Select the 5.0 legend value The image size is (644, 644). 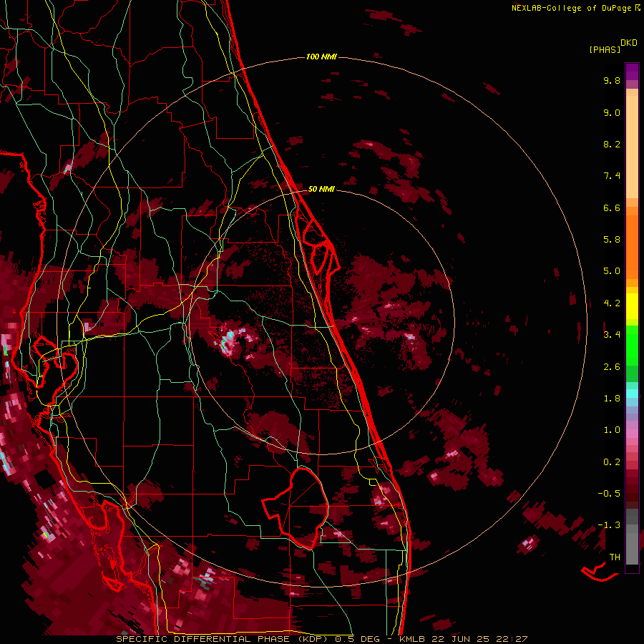tap(612, 271)
